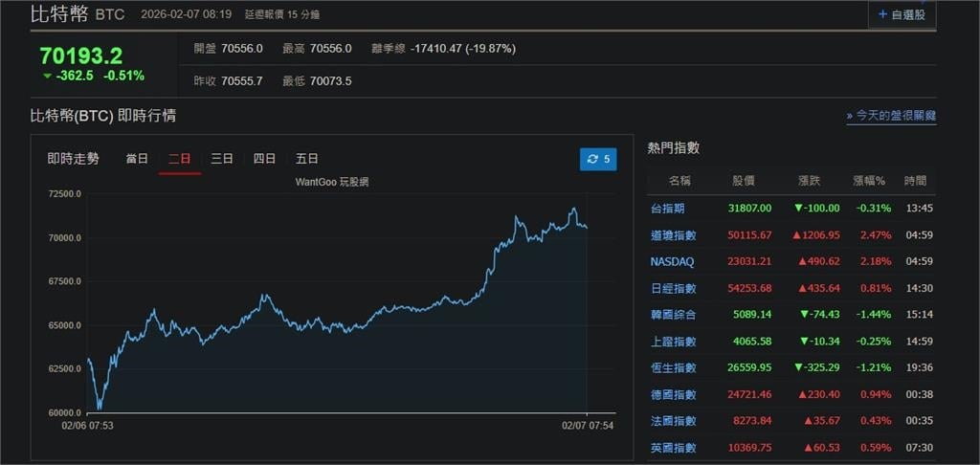This screenshot has width=980, height=465.
Task: Open the 上證指數 index link
Action: (673, 342)
